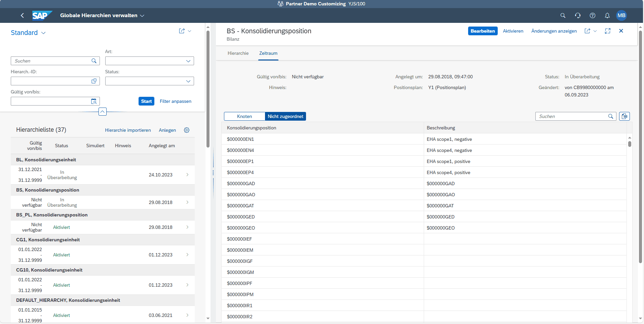This screenshot has height=324, width=644.
Task: Enter full screen mode for detail panel
Action: click(x=607, y=31)
